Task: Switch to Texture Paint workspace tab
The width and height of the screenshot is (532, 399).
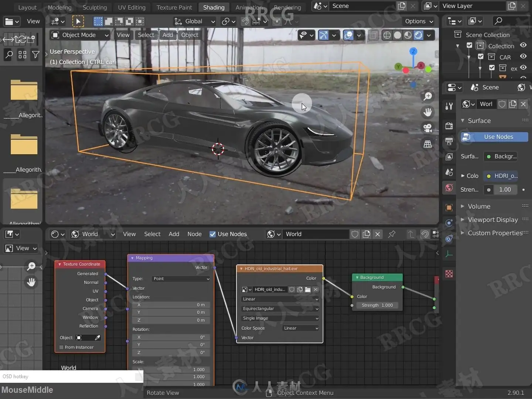Action: [174, 7]
